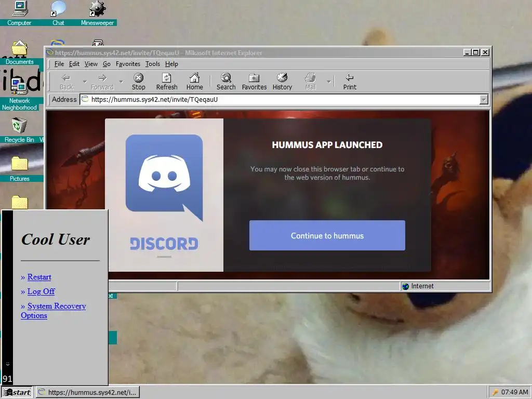Open the Chat desktop shortcut
Image resolution: width=532 pixels, height=399 pixels.
click(x=58, y=13)
